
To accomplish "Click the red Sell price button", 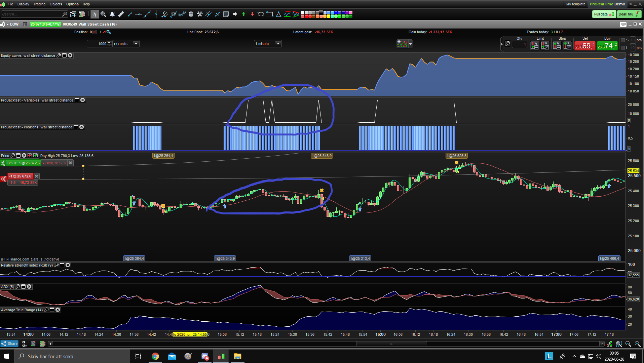I will click(585, 46).
